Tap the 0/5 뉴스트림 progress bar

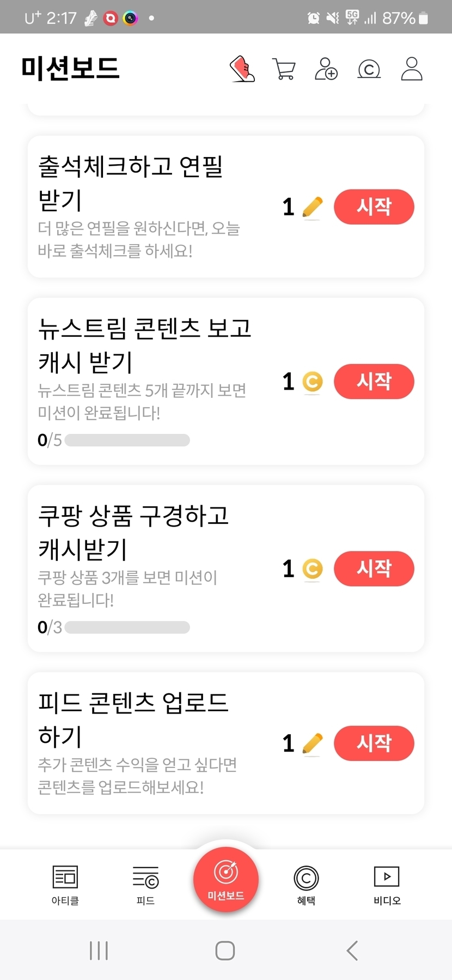tap(127, 440)
